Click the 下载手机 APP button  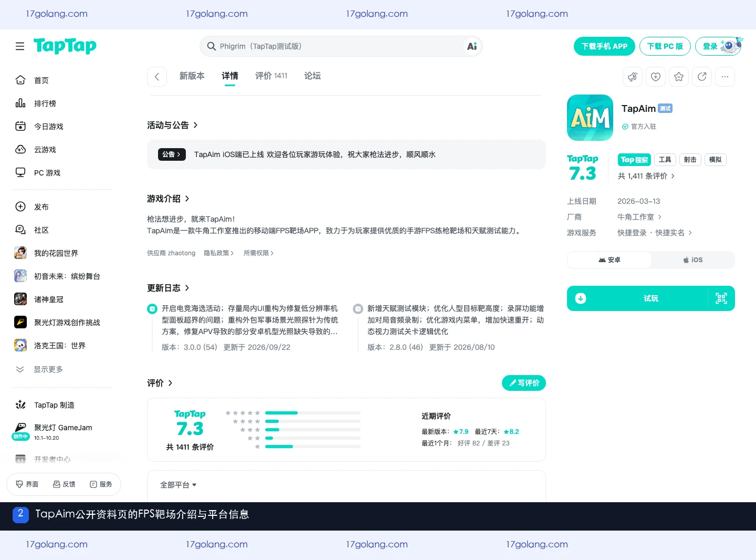click(604, 46)
